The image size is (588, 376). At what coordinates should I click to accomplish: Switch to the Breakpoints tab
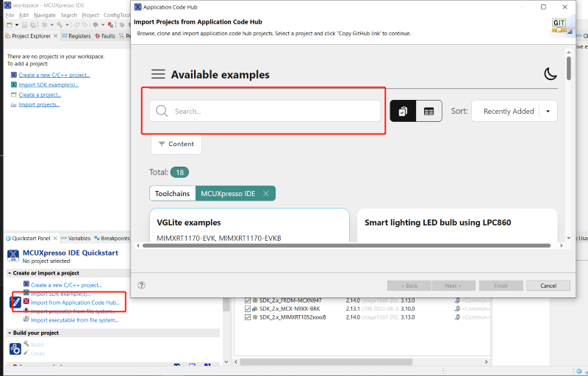tap(112, 238)
